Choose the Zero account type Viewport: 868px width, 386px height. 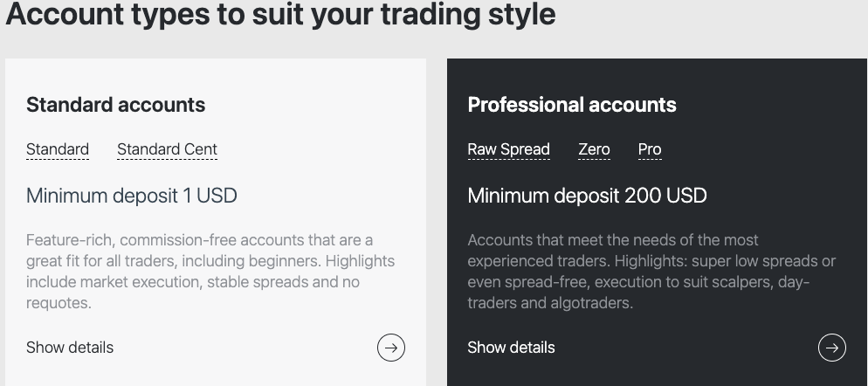594,149
